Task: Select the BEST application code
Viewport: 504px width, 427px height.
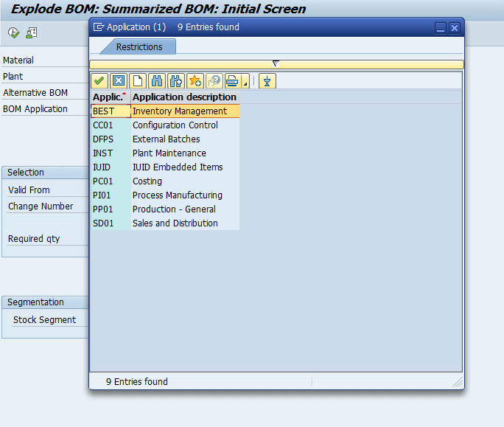Action: [111, 111]
